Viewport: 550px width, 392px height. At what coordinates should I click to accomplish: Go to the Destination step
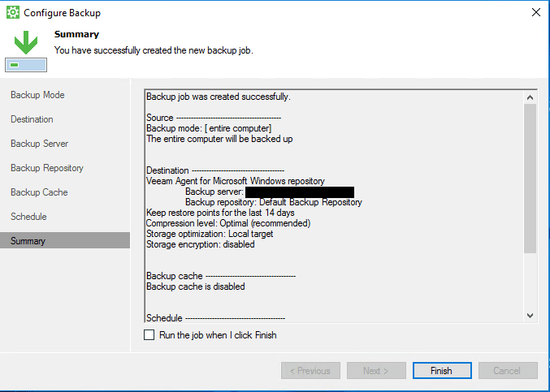[32, 119]
